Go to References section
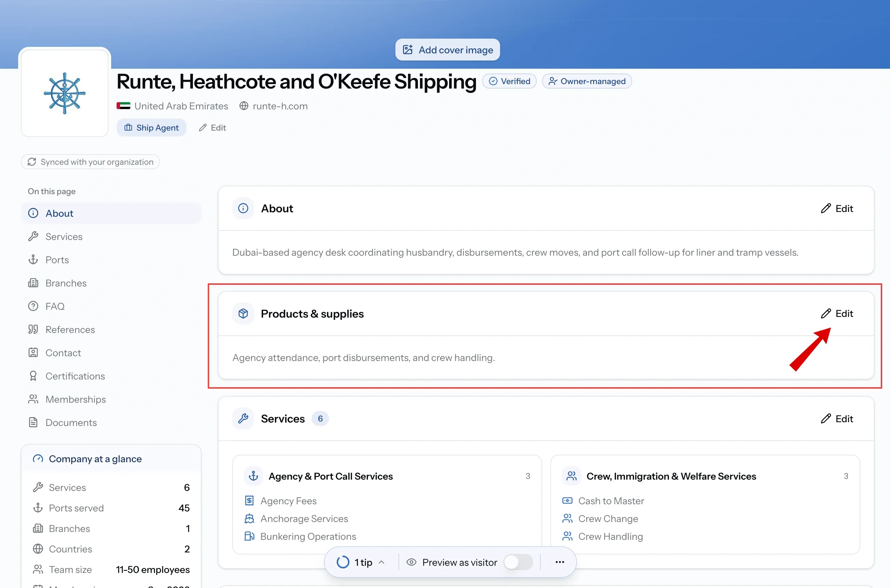890x588 pixels. (112, 330)
